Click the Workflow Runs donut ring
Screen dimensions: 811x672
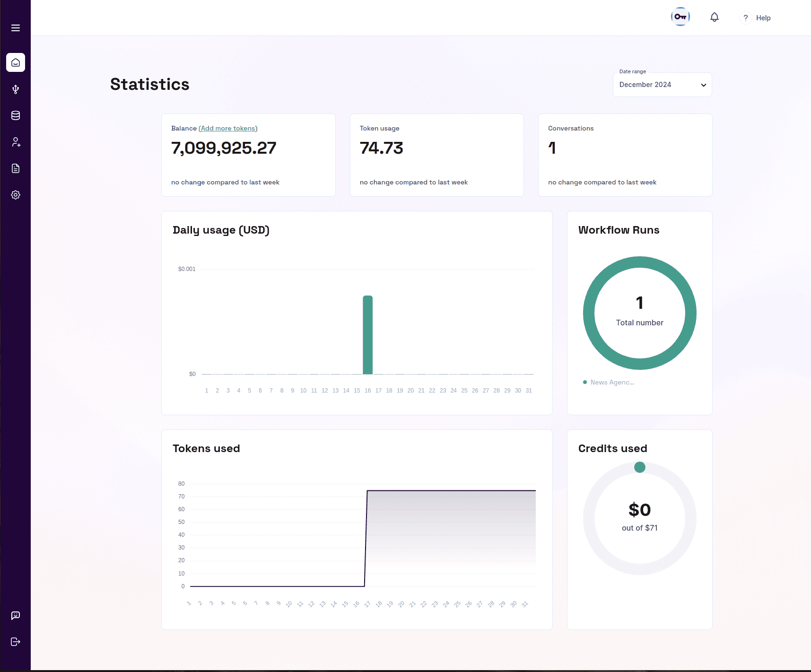tap(588, 313)
